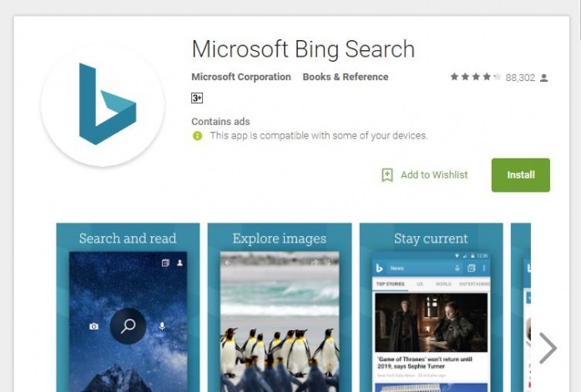This screenshot has width=581, height=392.
Task: Click the green compatibility info icon
Action: point(198,136)
